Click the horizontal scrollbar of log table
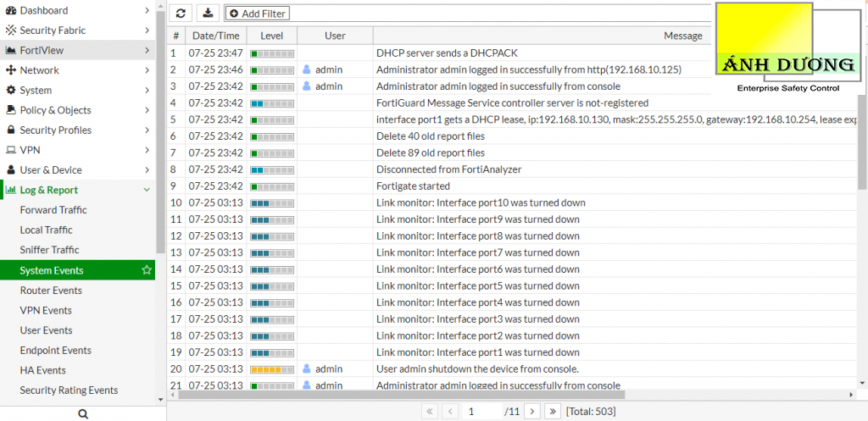This screenshot has height=421, width=868. [402, 395]
